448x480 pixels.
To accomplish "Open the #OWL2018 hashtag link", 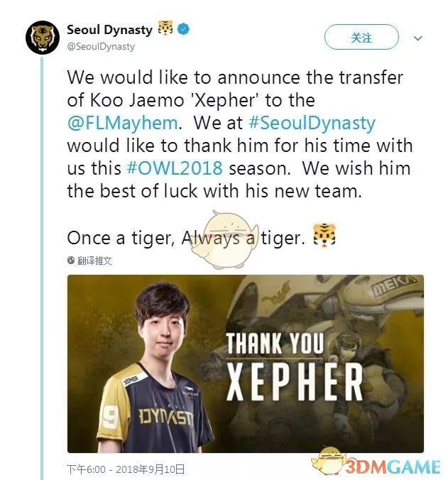I will click(x=175, y=169).
